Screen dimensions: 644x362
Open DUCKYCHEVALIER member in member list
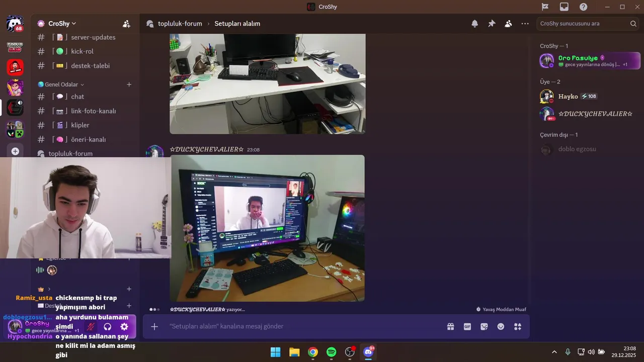coord(589,114)
